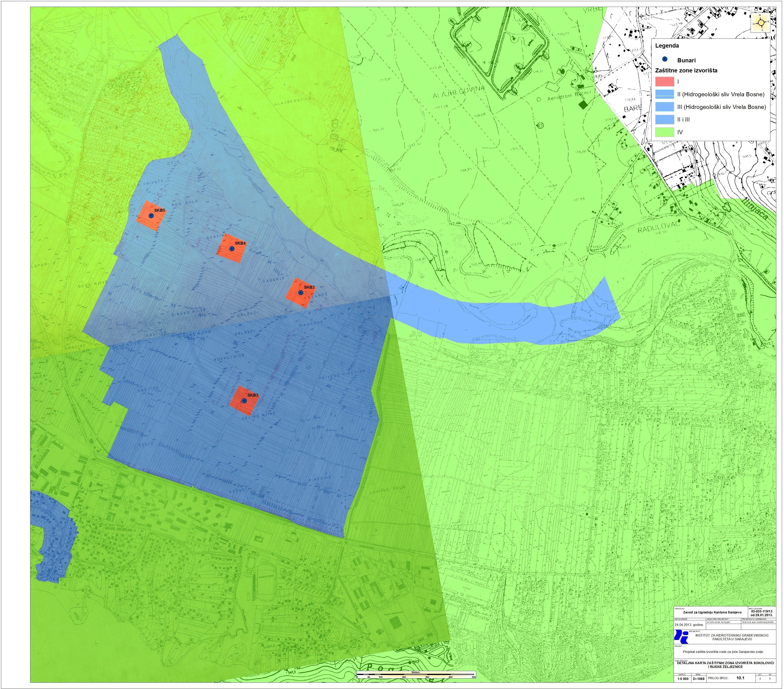The image size is (784, 689).
Task: Click the Bunari well symbol in legend
Action: pos(665,59)
